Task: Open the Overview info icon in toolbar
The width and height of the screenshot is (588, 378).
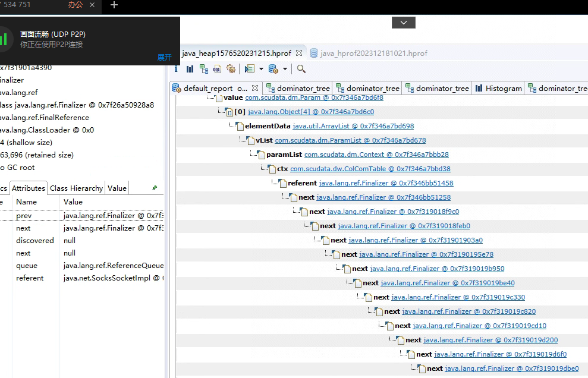Action: (x=176, y=69)
